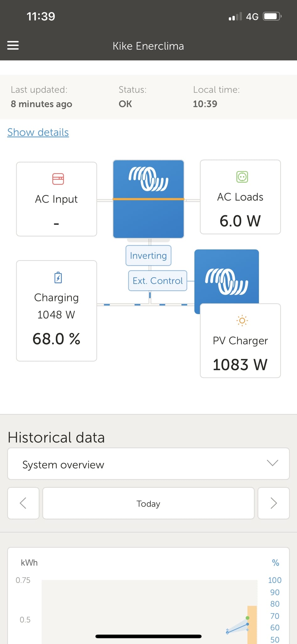Select the Inverting status label

coord(148,256)
